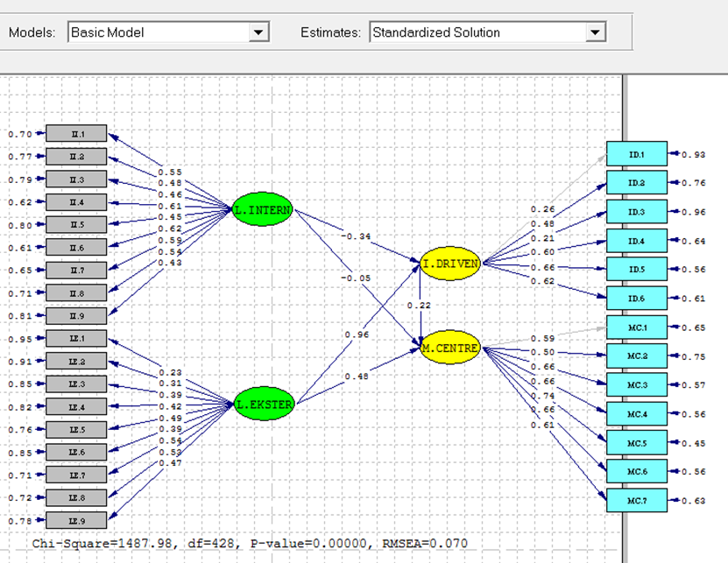Click the 0.93 error variance for ID.1
The height and width of the screenshot is (563, 728).
click(x=693, y=155)
